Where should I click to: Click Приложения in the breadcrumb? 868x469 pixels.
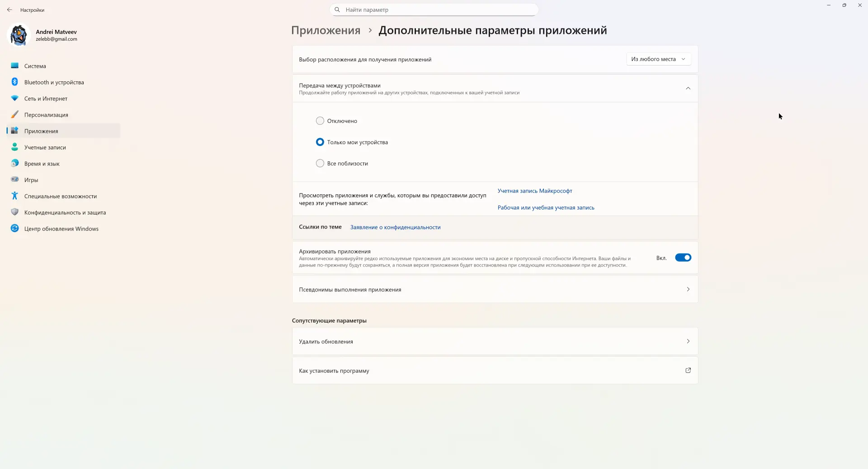tap(325, 30)
